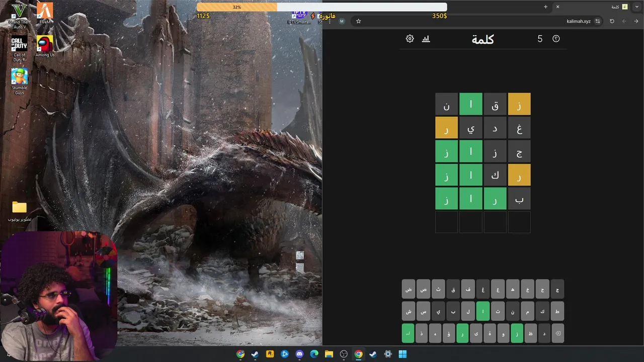Tap the ض key on the keyboard

pos(409,289)
